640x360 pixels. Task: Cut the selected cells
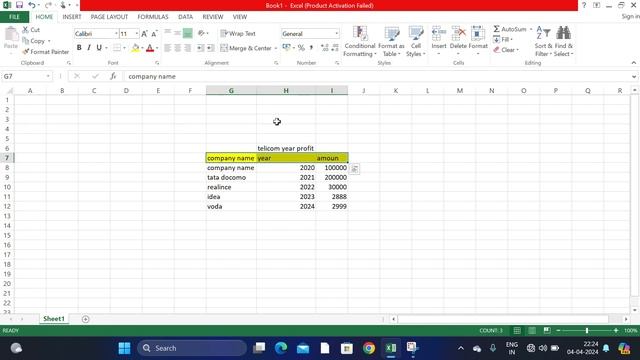pos(31,30)
